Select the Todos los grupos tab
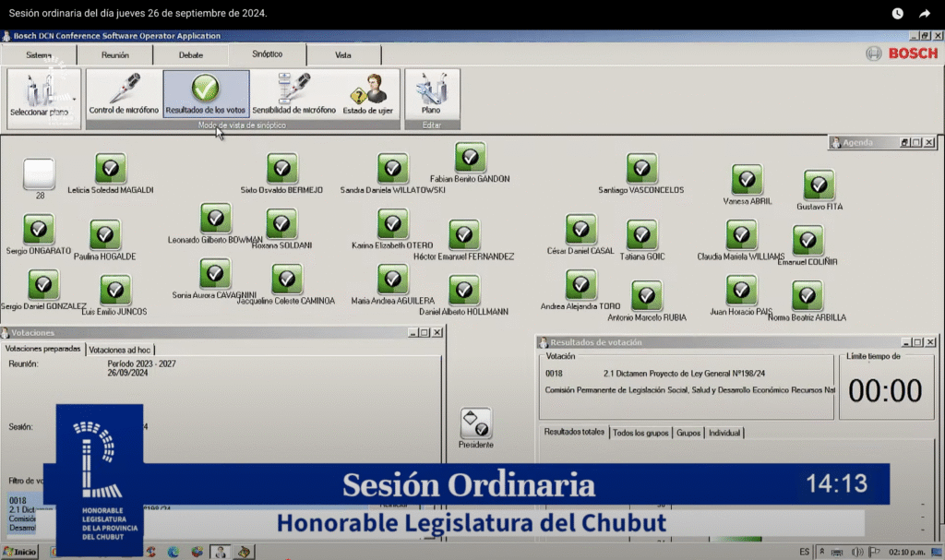The width and height of the screenshot is (945, 560). (640, 433)
